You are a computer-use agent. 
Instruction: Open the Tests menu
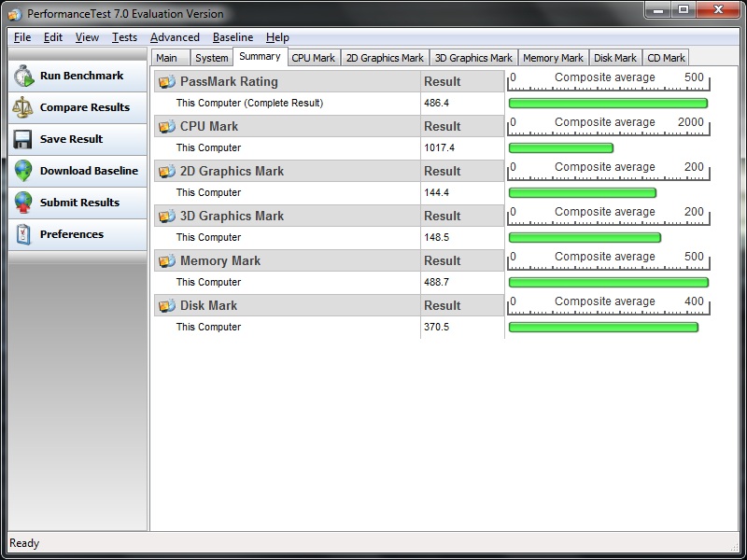click(124, 37)
